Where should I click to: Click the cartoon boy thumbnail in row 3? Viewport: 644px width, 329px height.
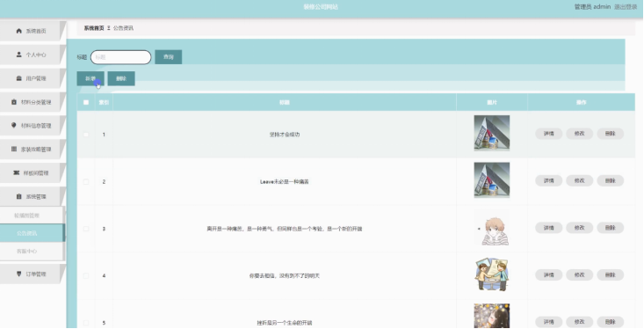[492, 228]
